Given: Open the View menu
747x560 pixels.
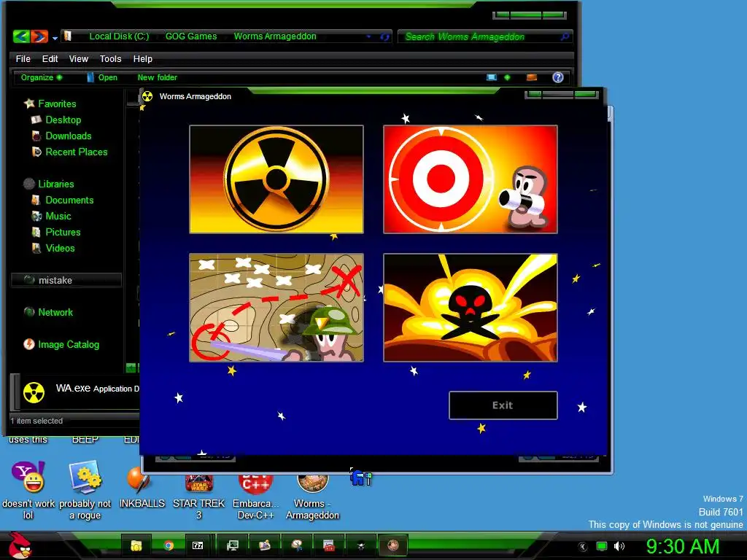Looking at the screenshot, I should [79, 58].
